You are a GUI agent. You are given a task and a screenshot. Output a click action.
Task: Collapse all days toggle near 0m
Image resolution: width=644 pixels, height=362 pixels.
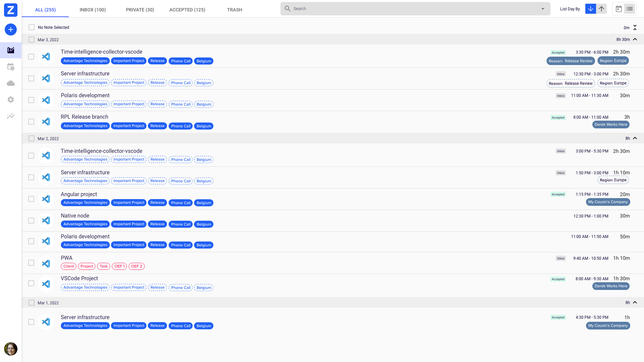[x=635, y=27]
